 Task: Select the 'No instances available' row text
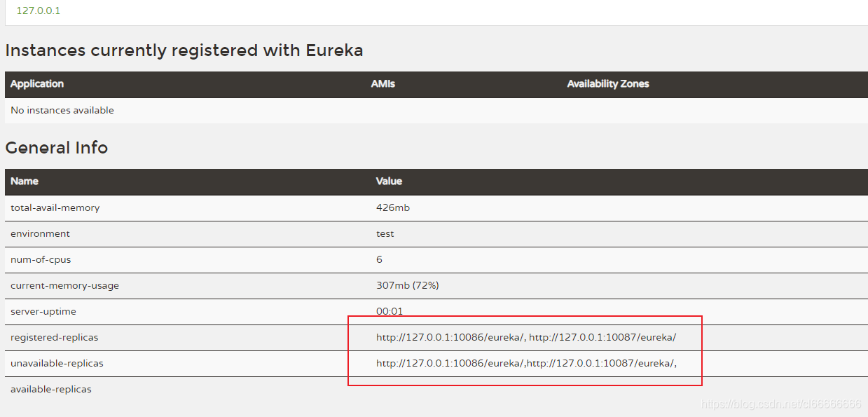click(x=62, y=110)
